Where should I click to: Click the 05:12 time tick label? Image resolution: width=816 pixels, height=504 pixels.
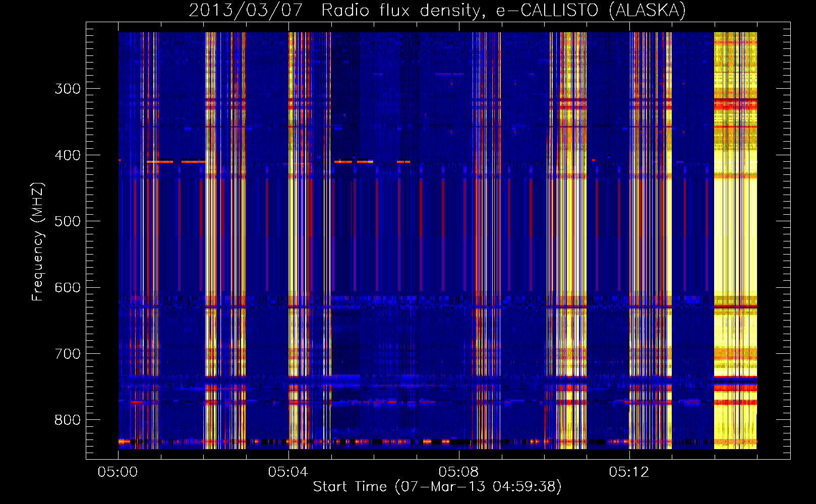pyautogui.click(x=629, y=472)
